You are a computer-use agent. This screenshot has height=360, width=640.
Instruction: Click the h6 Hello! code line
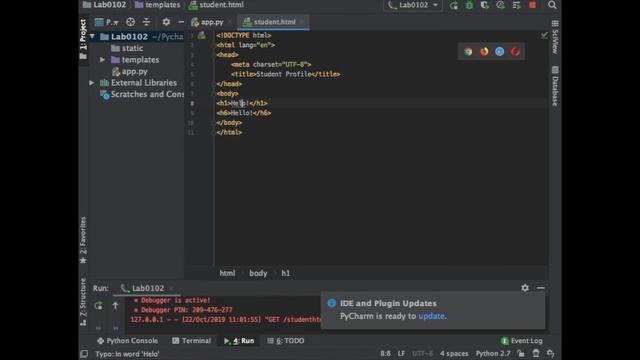244,113
